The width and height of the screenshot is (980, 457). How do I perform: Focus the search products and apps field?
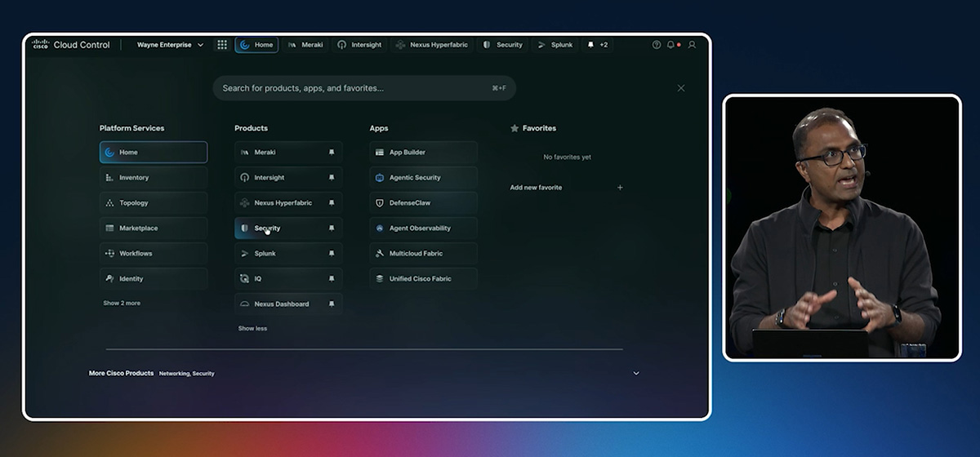tap(364, 88)
